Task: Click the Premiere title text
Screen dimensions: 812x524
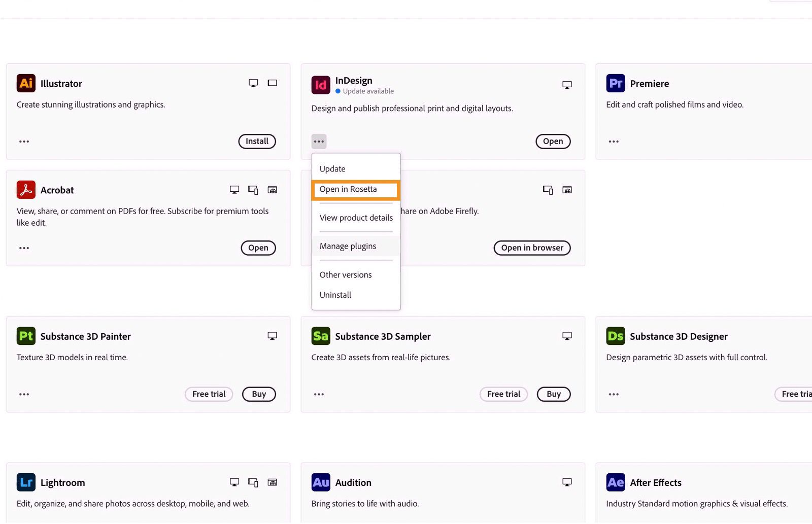Action: point(649,84)
